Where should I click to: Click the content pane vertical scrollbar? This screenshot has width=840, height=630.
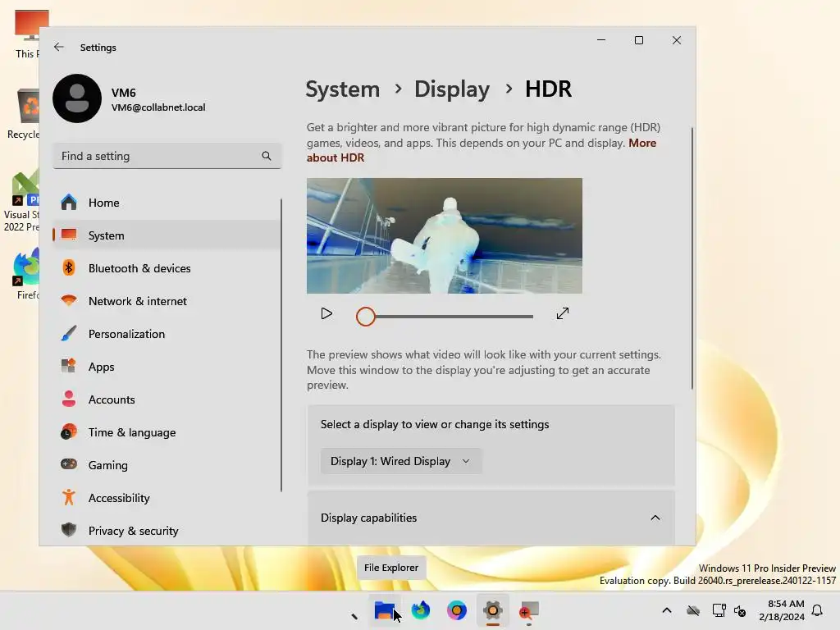(692, 258)
